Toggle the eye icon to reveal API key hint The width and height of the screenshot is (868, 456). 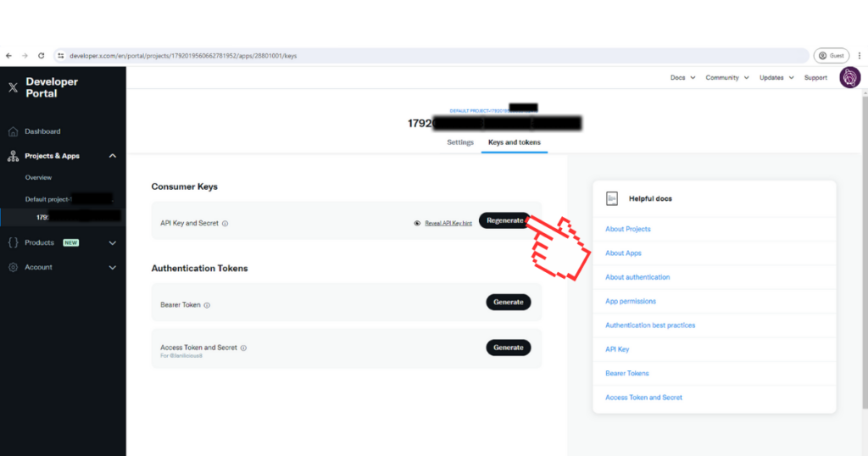click(417, 223)
